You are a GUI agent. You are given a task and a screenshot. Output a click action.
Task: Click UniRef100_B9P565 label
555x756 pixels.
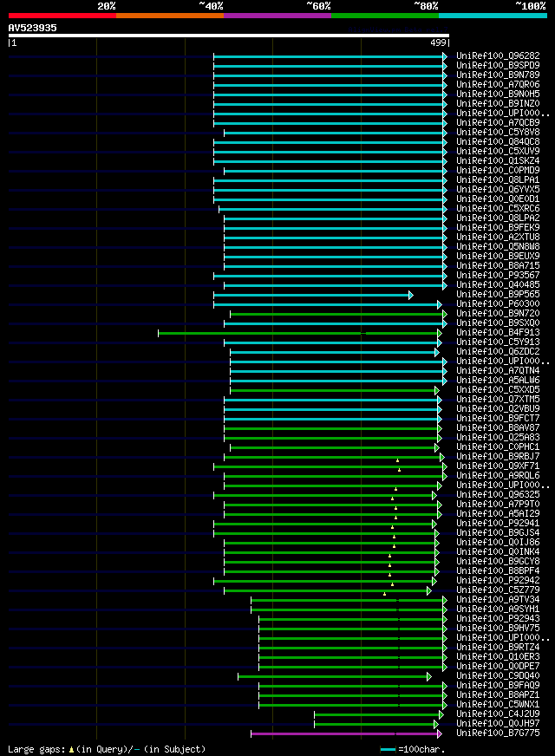coord(498,294)
